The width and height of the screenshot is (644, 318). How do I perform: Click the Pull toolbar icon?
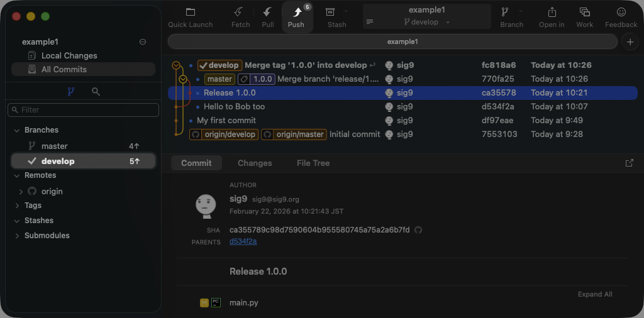pyautogui.click(x=268, y=13)
